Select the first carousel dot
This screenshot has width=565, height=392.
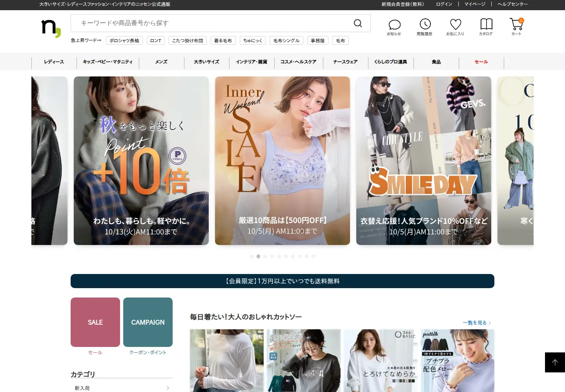click(x=252, y=256)
